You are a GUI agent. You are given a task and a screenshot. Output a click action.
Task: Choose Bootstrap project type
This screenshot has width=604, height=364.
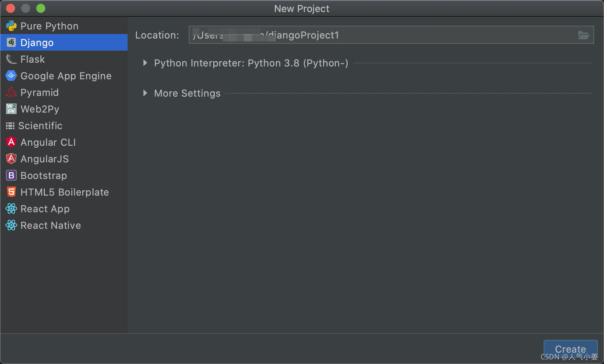pyautogui.click(x=64, y=176)
